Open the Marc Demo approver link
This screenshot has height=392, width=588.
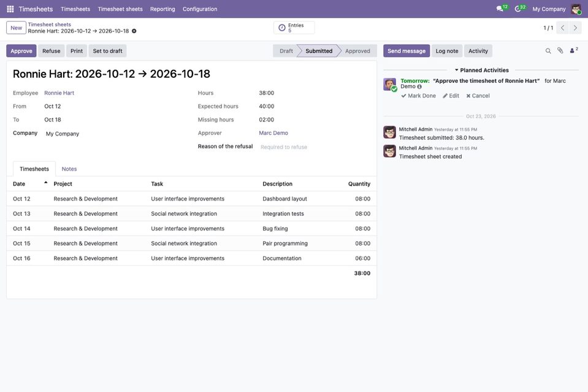pyautogui.click(x=273, y=133)
